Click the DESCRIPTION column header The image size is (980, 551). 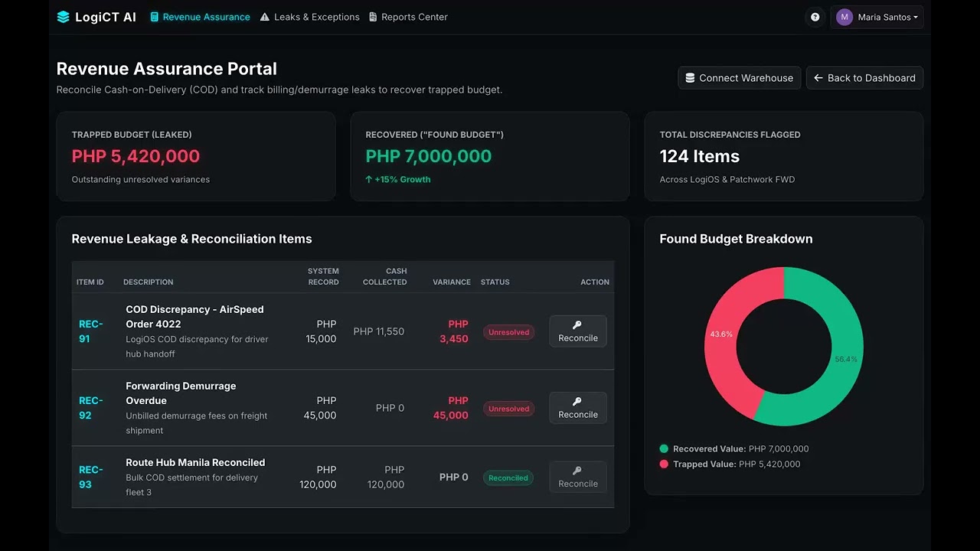[x=149, y=282]
